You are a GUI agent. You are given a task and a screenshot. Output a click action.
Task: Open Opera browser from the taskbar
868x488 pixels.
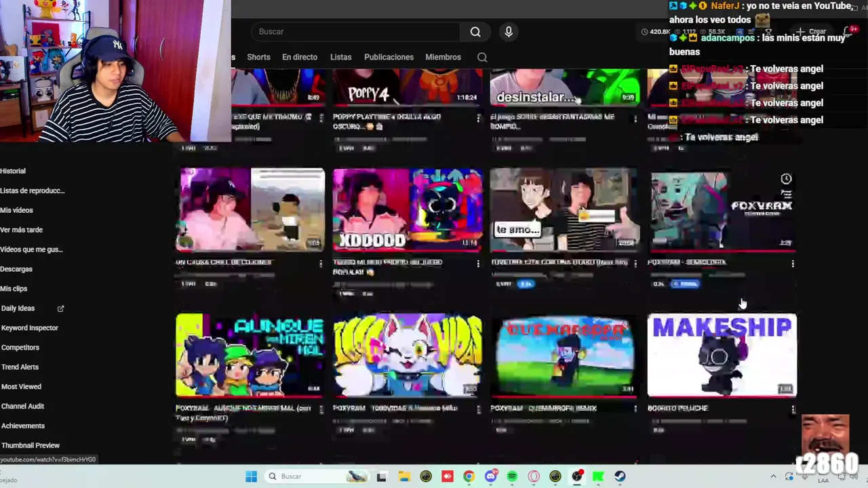coord(534,476)
